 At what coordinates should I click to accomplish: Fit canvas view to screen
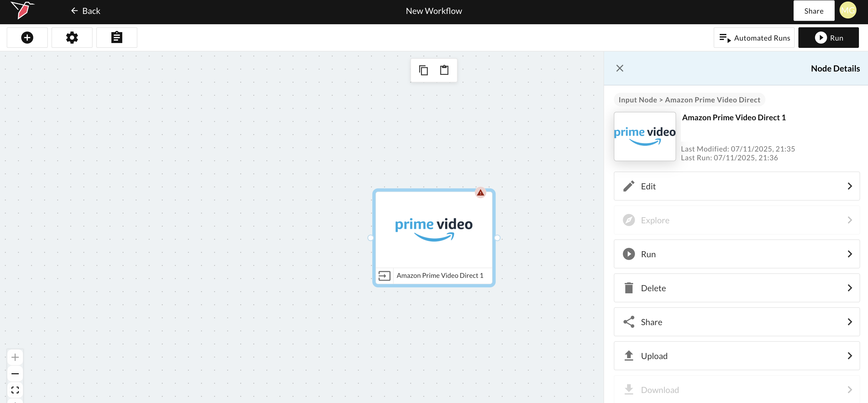(x=15, y=390)
